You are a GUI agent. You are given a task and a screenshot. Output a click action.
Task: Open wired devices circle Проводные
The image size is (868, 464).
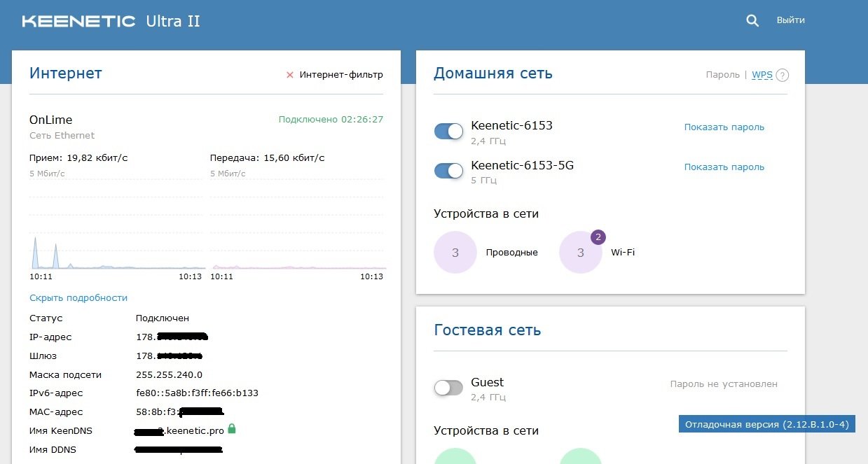click(x=455, y=253)
